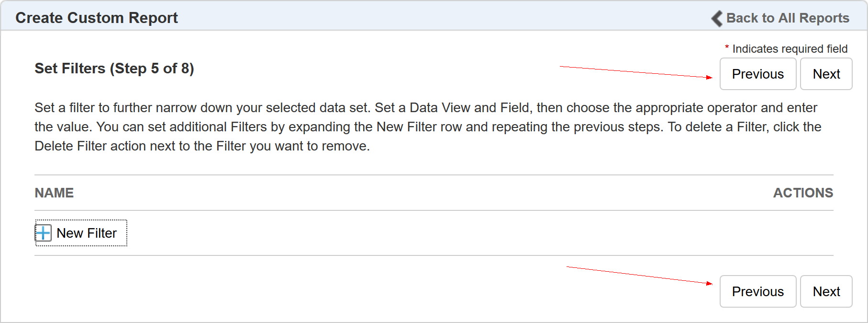The image size is (868, 323).
Task: Click the back chevron arrow icon
Action: (x=717, y=19)
